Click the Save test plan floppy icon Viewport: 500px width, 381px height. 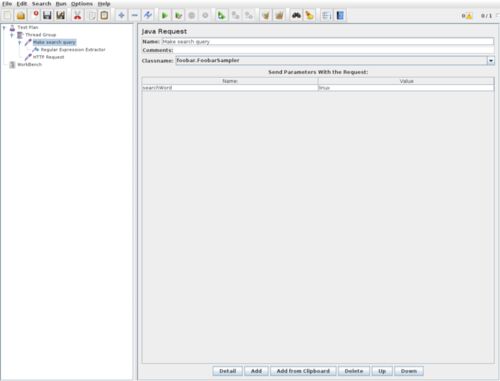47,15
